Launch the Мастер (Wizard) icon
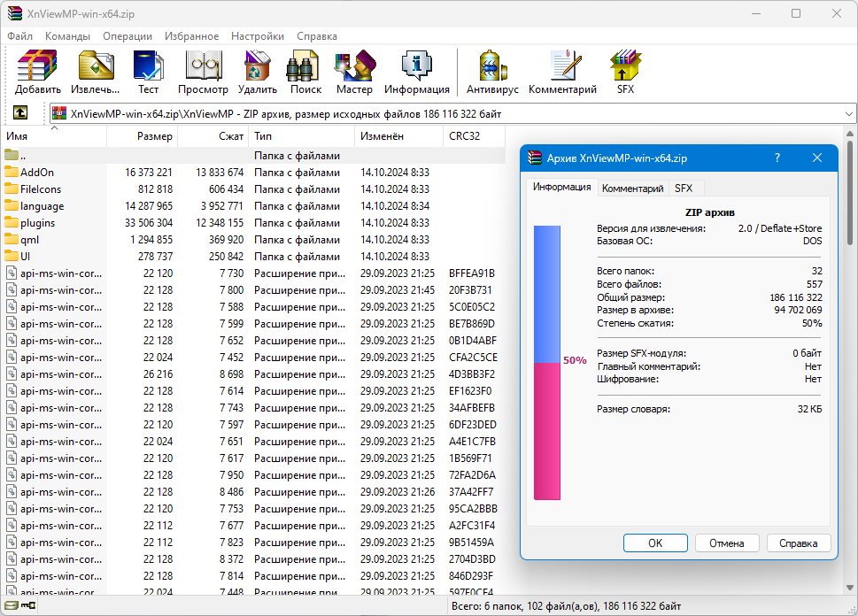The image size is (858, 616). [354, 73]
